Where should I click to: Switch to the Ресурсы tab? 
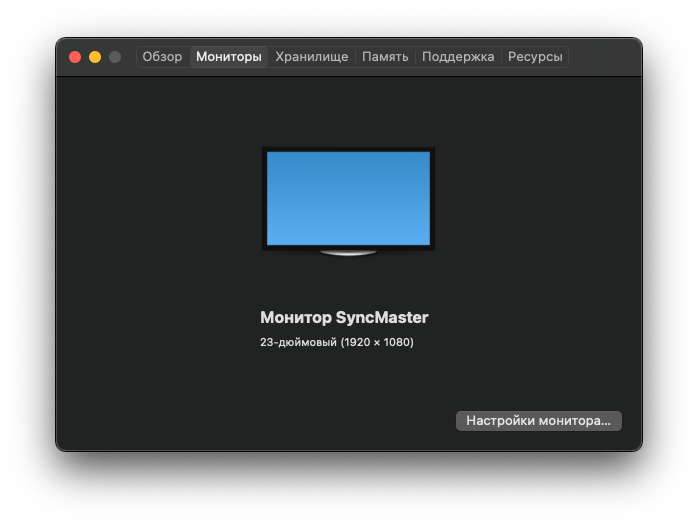coord(535,57)
